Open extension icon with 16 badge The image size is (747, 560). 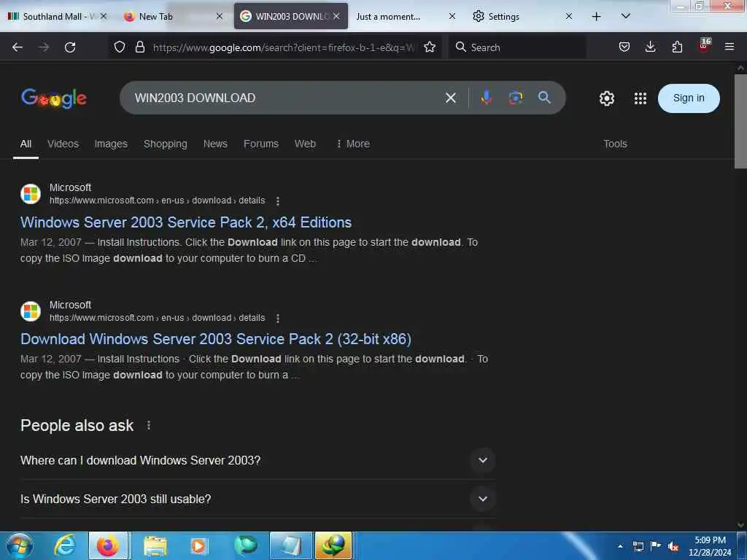click(704, 45)
